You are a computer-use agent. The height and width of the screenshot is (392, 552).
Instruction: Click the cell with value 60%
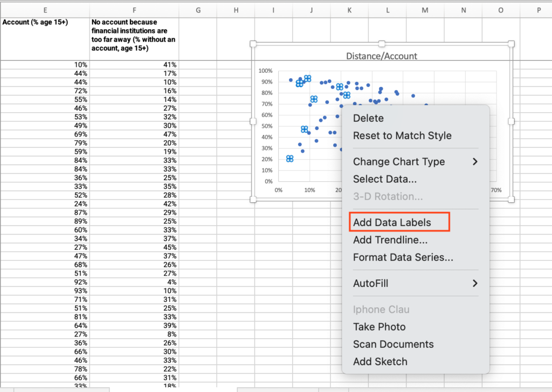tap(45, 230)
